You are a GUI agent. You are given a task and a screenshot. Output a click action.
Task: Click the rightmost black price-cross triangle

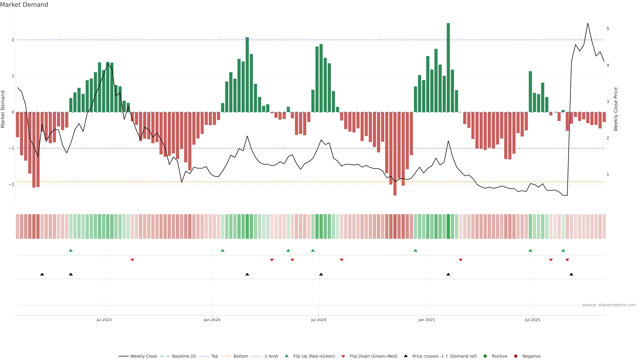click(571, 274)
